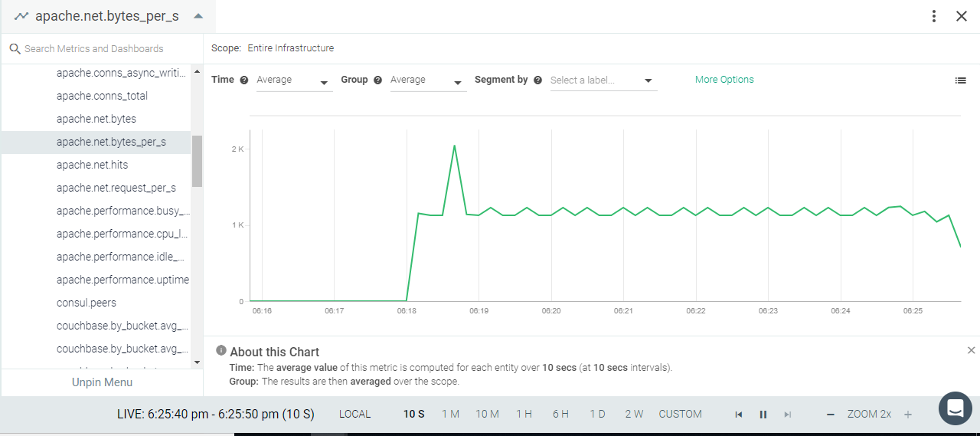Step back to previous time interval
Image resolution: width=980 pixels, height=436 pixels.
(x=739, y=415)
